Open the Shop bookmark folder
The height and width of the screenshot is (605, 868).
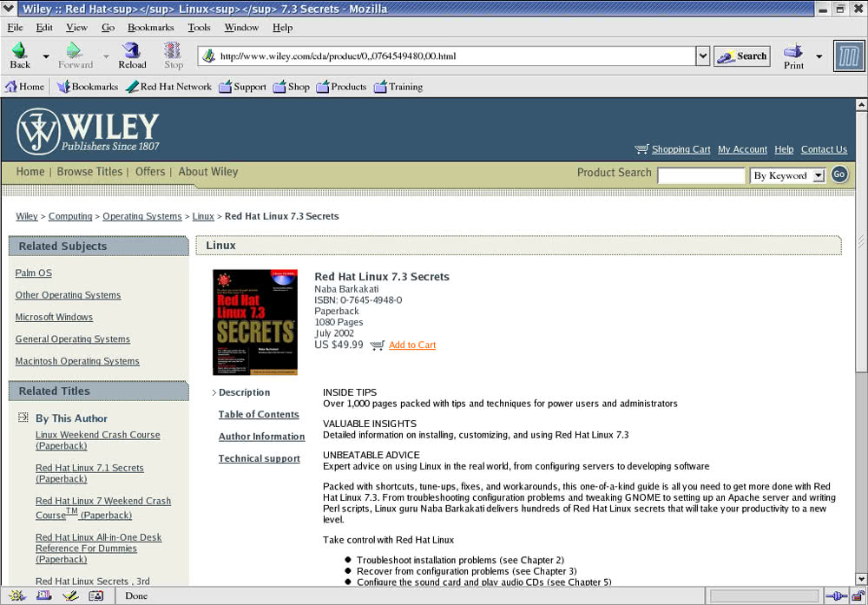(x=291, y=87)
